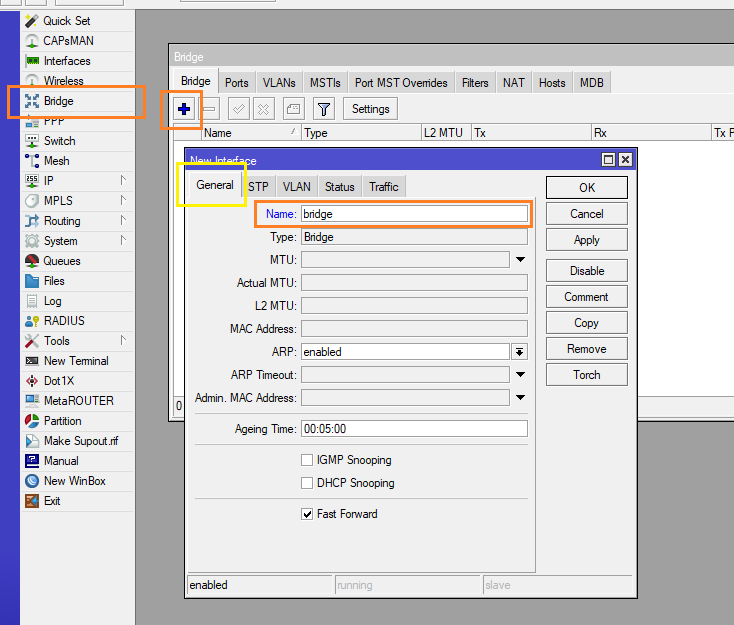Enable the IGMP Snooping checkbox
This screenshot has height=625, width=734.
point(308,460)
